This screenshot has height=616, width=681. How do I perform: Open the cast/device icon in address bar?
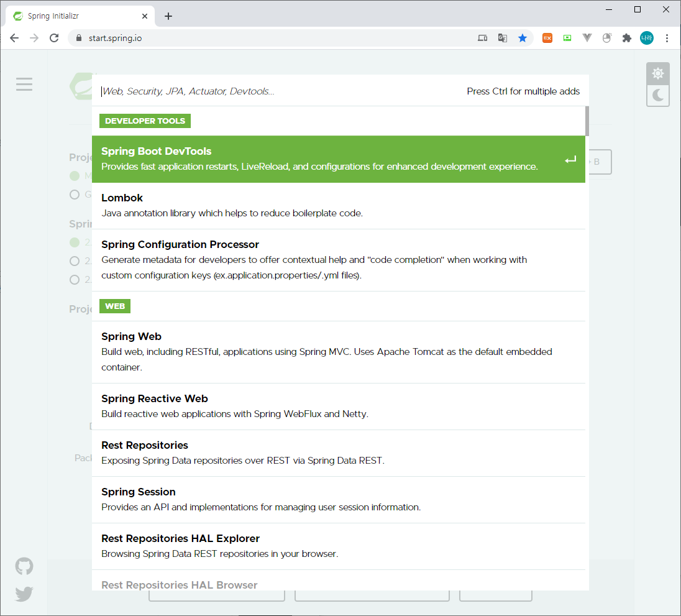pos(483,39)
